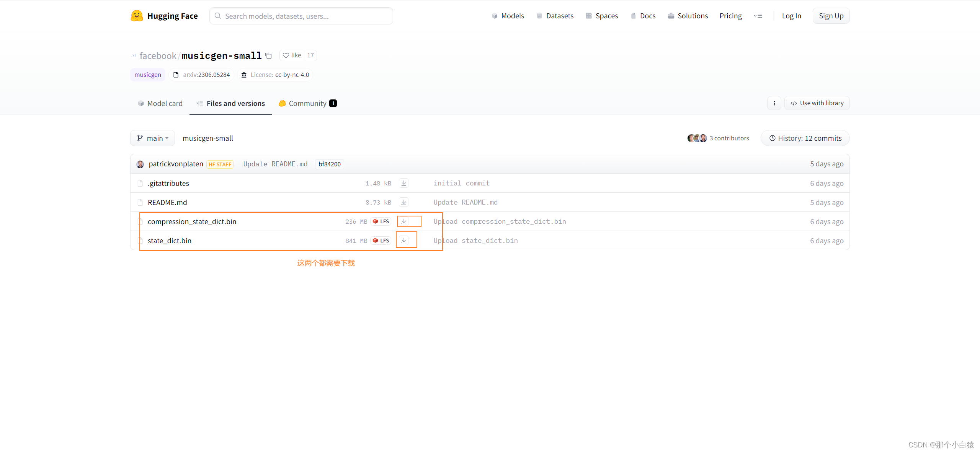Open History: 12 commits

pos(805,138)
